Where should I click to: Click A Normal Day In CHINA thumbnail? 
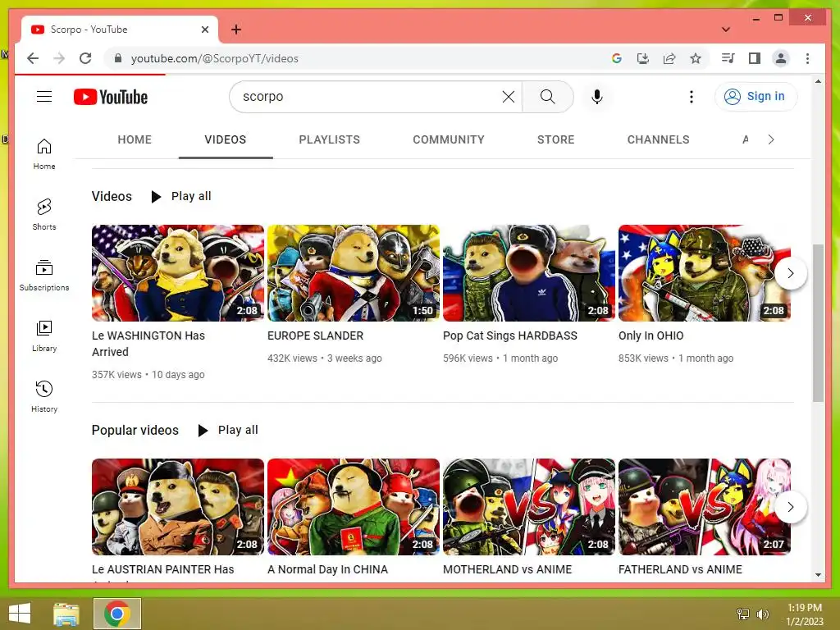pyautogui.click(x=354, y=507)
